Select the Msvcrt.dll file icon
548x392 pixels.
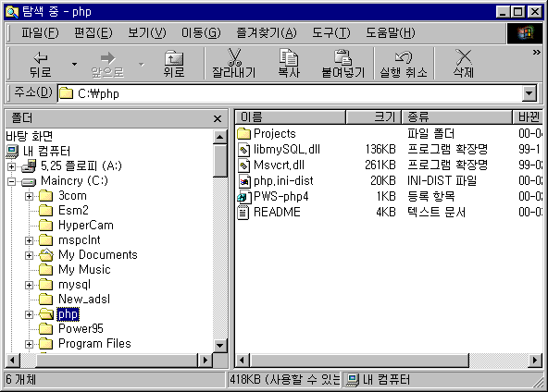[244, 165]
